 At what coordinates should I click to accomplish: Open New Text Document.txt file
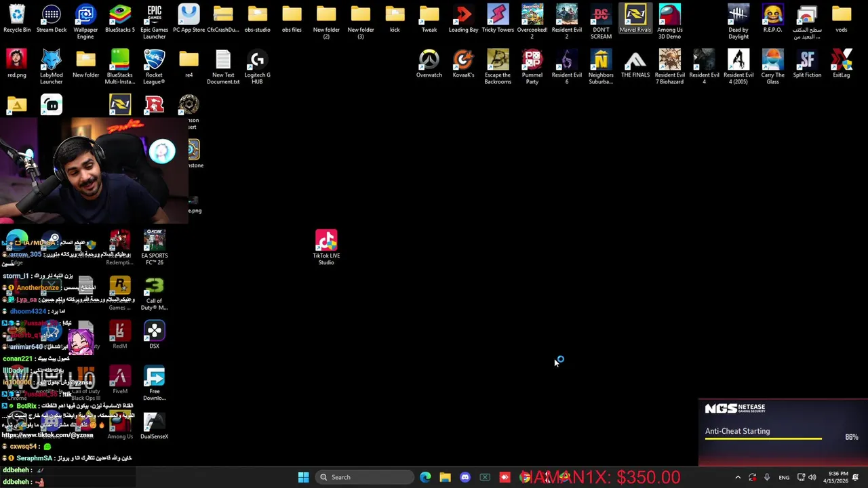pos(223,67)
